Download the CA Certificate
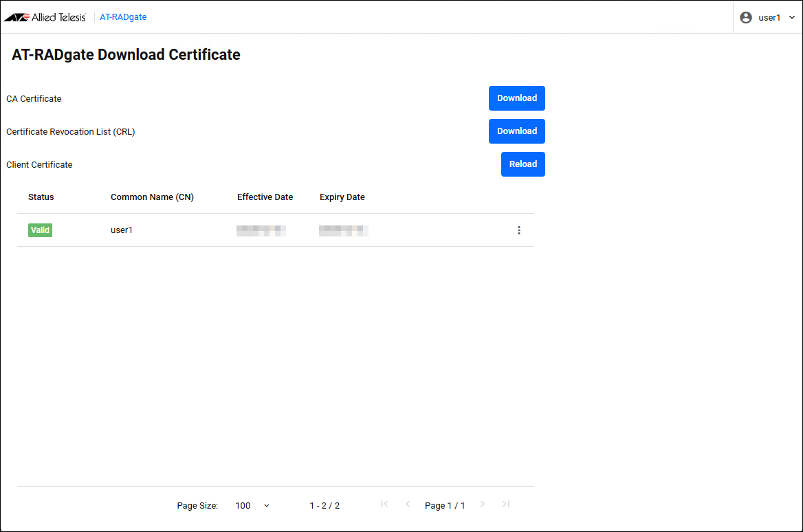 click(517, 98)
